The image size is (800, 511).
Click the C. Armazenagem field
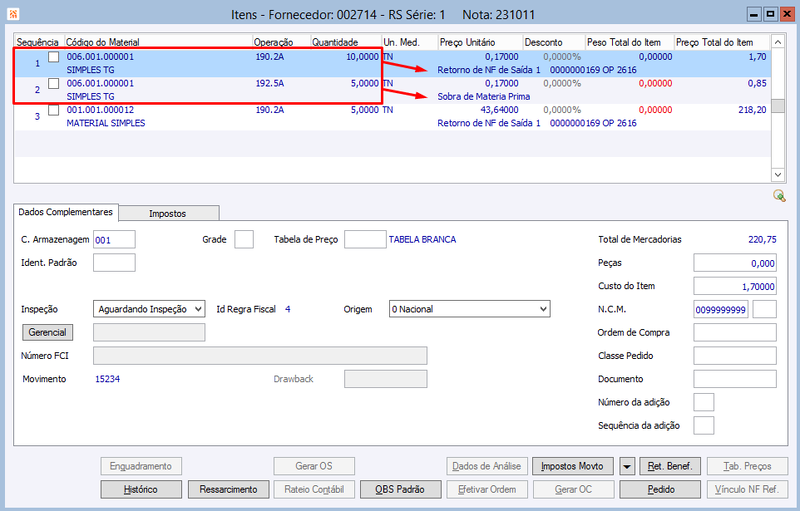(114, 240)
